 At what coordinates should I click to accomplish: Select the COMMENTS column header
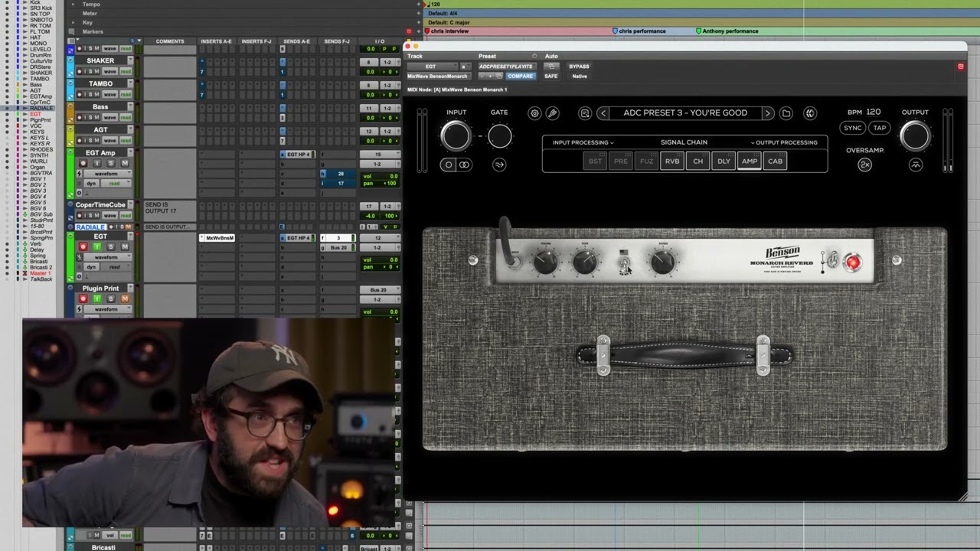click(170, 41)
